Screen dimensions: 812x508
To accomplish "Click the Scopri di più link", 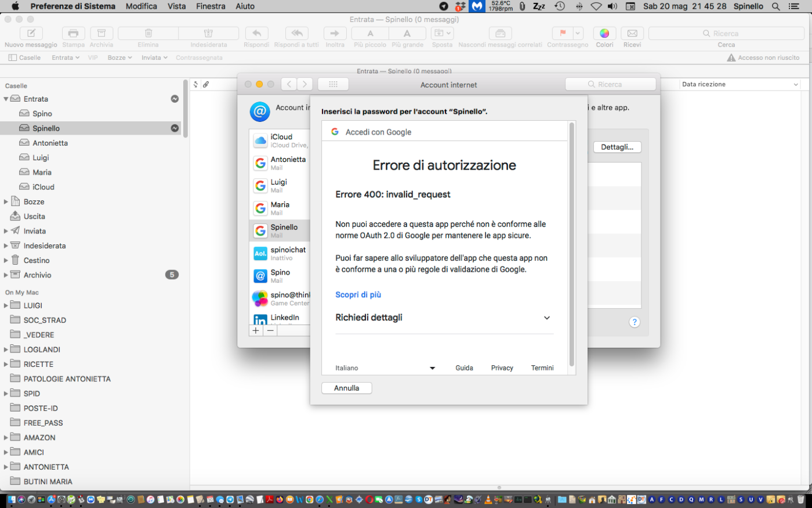I will [x=358, y=295].
